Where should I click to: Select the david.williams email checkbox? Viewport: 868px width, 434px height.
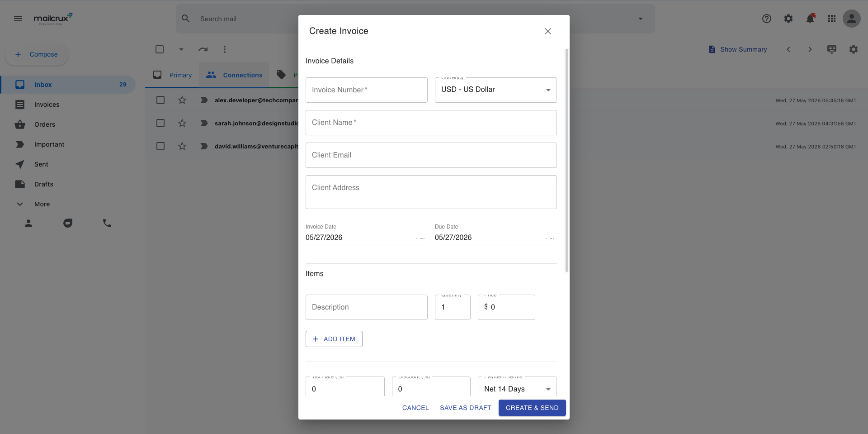tap(160, 146)
